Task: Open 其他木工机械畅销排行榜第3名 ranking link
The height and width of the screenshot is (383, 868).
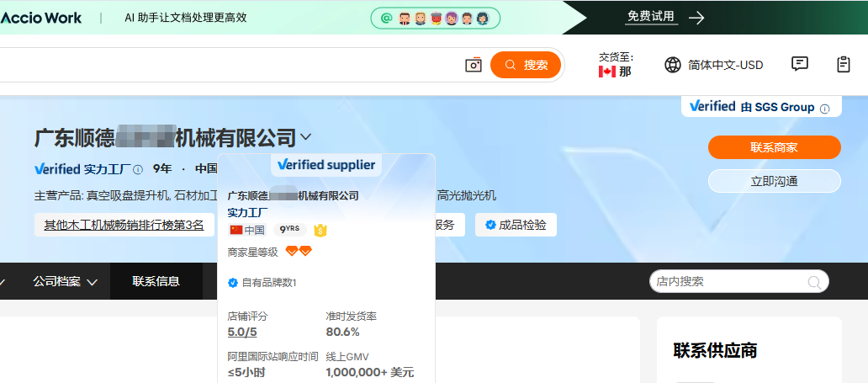Action: (124, 225)
